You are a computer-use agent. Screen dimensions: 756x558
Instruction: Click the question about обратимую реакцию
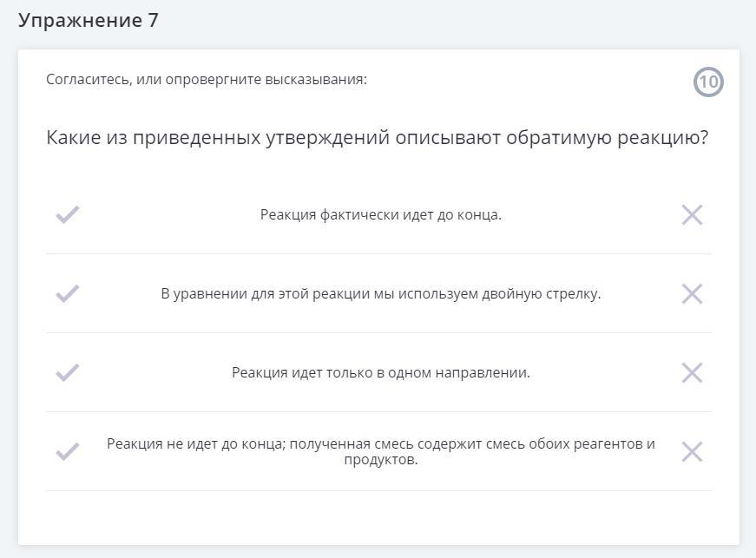click(377, 138)
